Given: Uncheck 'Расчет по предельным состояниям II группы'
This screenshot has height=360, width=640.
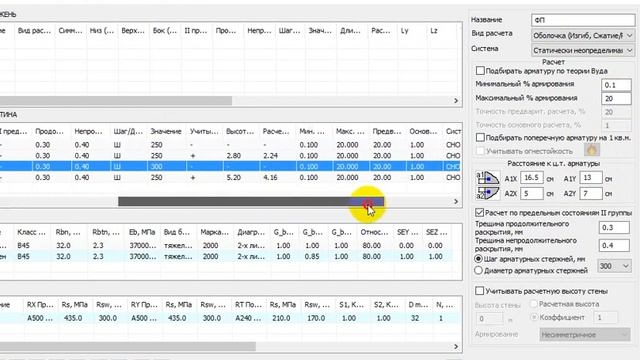Looking at the screenshot, I should pos(480,213).
